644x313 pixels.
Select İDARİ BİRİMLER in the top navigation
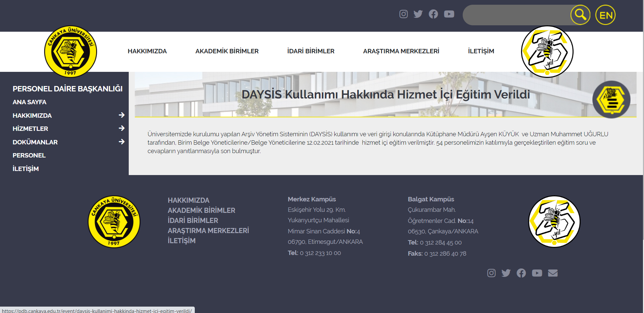click(x=311, y=51)
